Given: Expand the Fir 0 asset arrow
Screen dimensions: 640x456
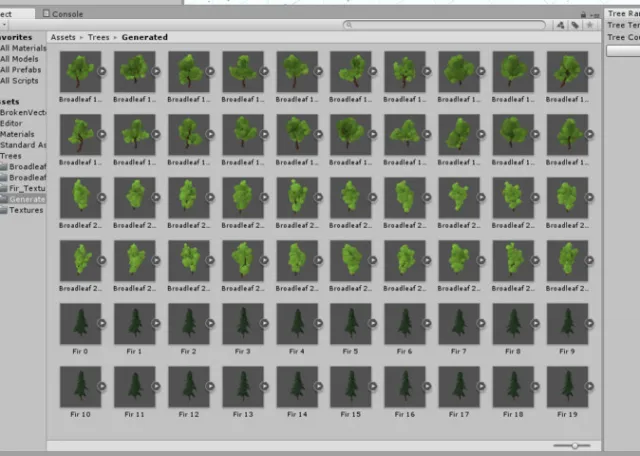Looking at the screenshot, I should 102,323.
